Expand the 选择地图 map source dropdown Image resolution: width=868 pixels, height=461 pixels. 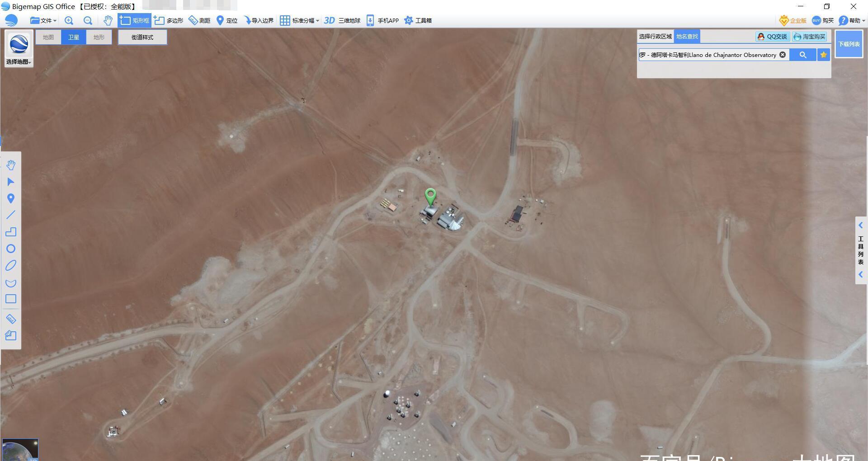19,62
